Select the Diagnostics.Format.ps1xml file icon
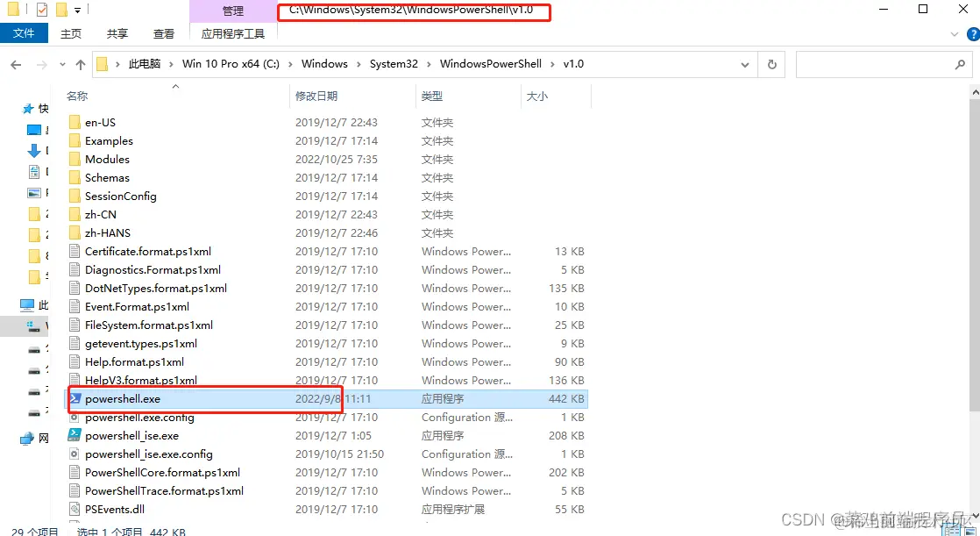 75,269
